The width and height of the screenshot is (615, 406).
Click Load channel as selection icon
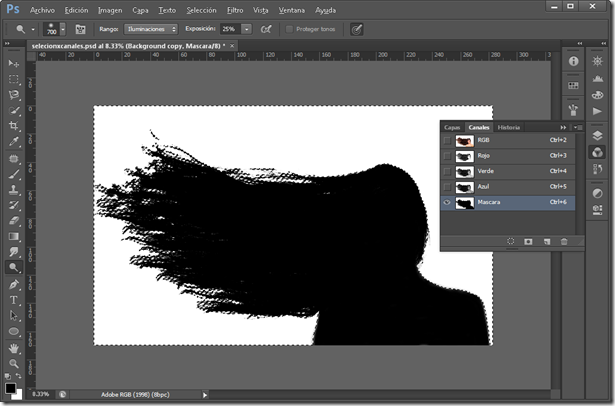[x=511, y=241]
